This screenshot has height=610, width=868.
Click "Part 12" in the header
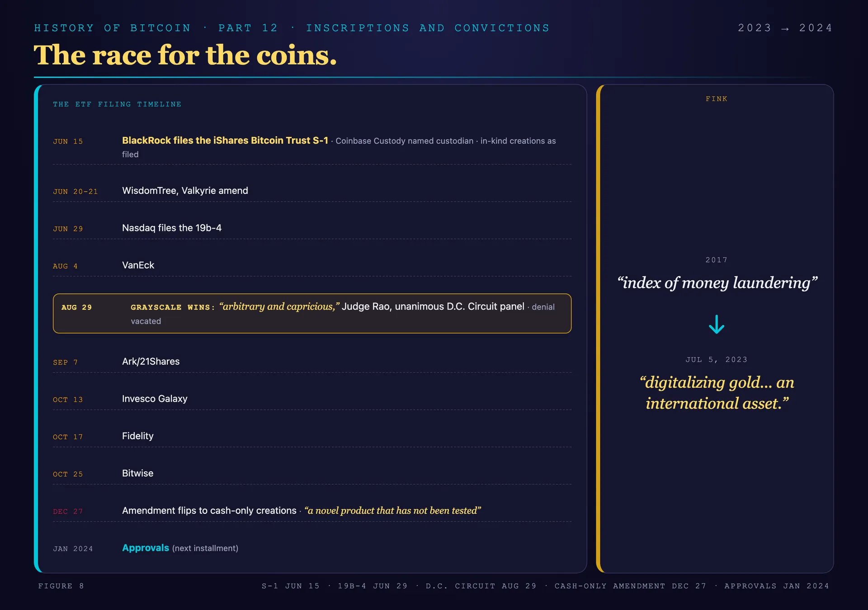[x=248, y=28]
